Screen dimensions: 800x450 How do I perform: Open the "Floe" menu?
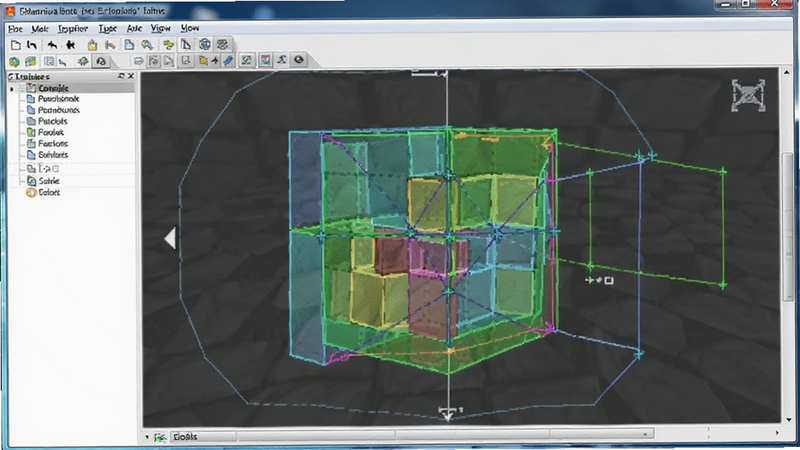coord(15,29)
